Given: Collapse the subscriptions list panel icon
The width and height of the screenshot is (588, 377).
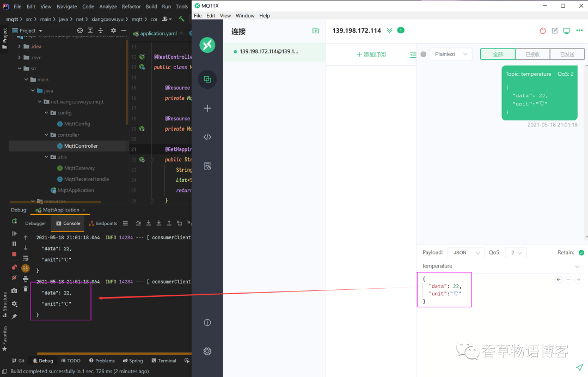Looking at the screenshot, I should point(413,55).
